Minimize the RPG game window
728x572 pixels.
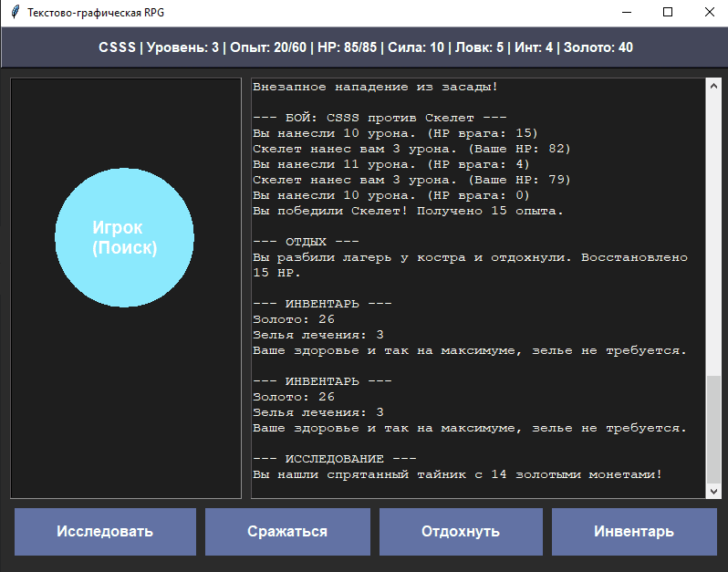click(627, 13)
